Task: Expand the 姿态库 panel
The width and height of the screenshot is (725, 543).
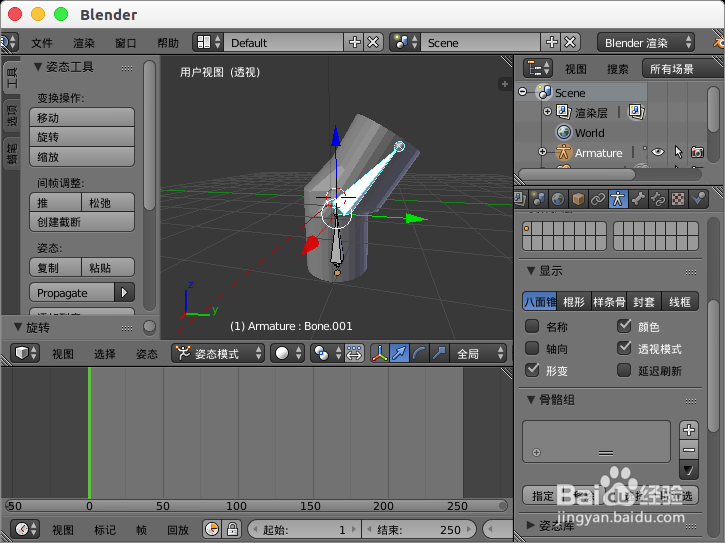Action: point(531,525)
